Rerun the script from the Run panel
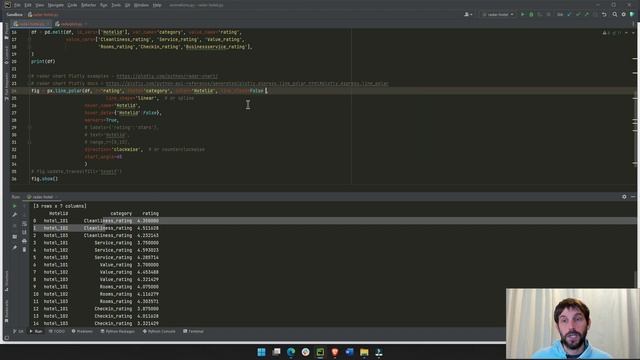 [x=15, y=206]
